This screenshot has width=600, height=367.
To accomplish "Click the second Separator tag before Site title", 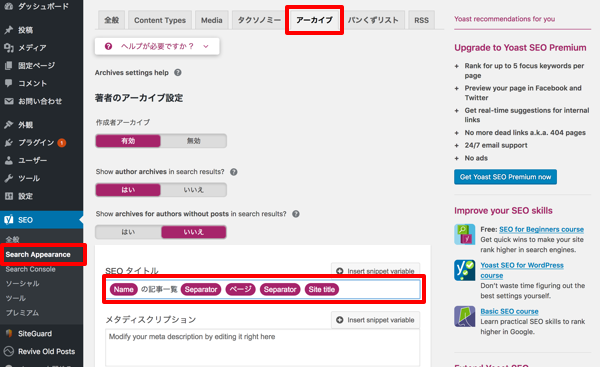I will [x=280, y=289].
